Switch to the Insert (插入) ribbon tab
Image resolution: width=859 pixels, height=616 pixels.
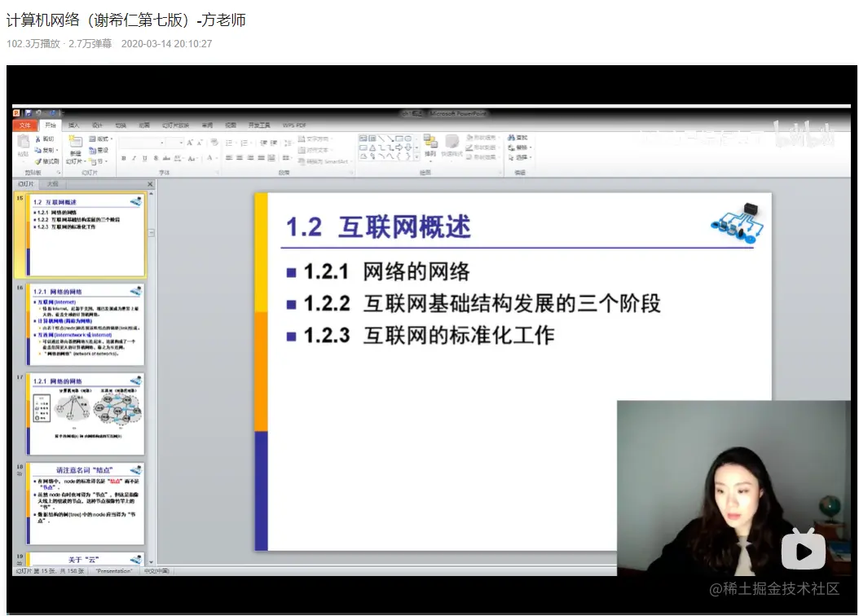(74, 125)
